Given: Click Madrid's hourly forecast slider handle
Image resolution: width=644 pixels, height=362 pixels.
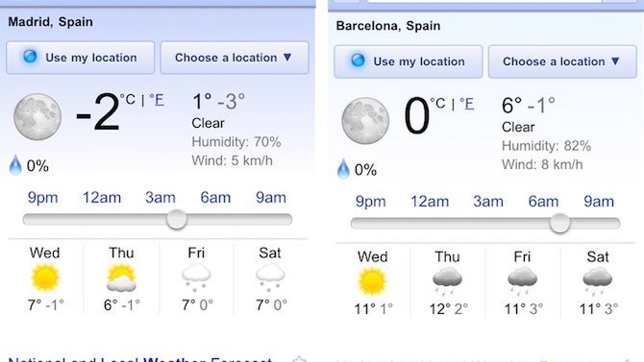Looking at the screenshot, I should (x=177, y=219).
